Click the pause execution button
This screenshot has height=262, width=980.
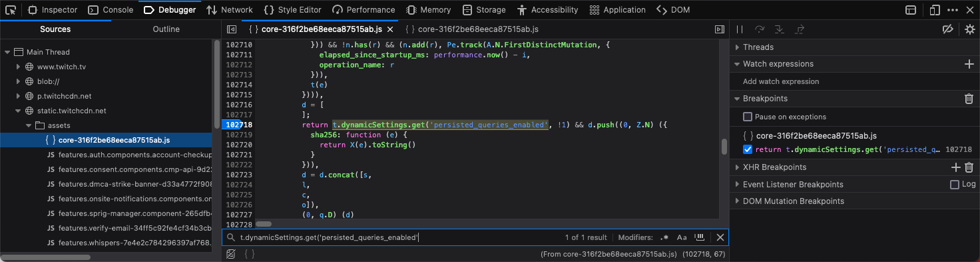click(x=740, y=29)
